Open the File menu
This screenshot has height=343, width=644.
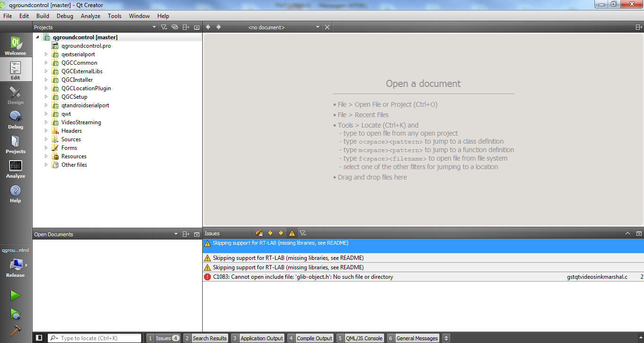[x=8, y=16]
